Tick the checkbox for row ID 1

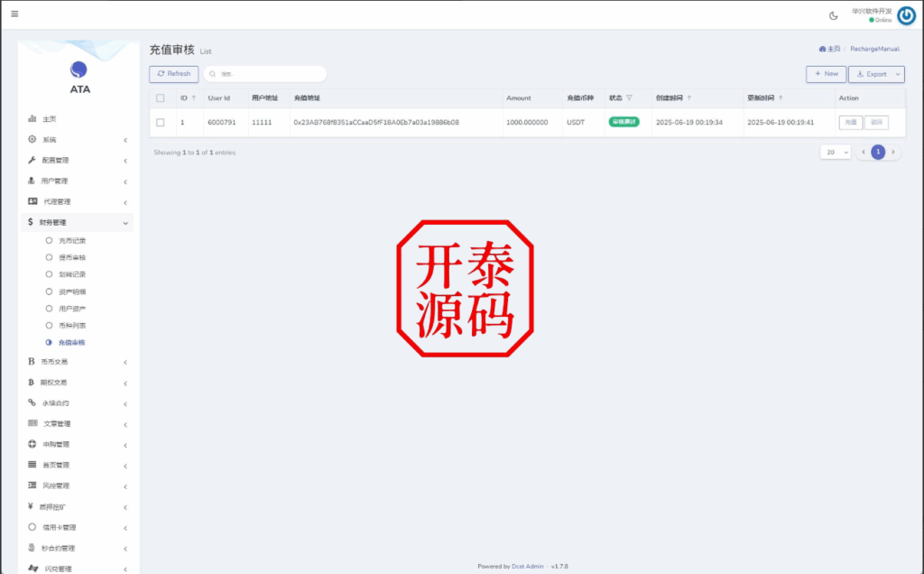[x=161, y=123]
